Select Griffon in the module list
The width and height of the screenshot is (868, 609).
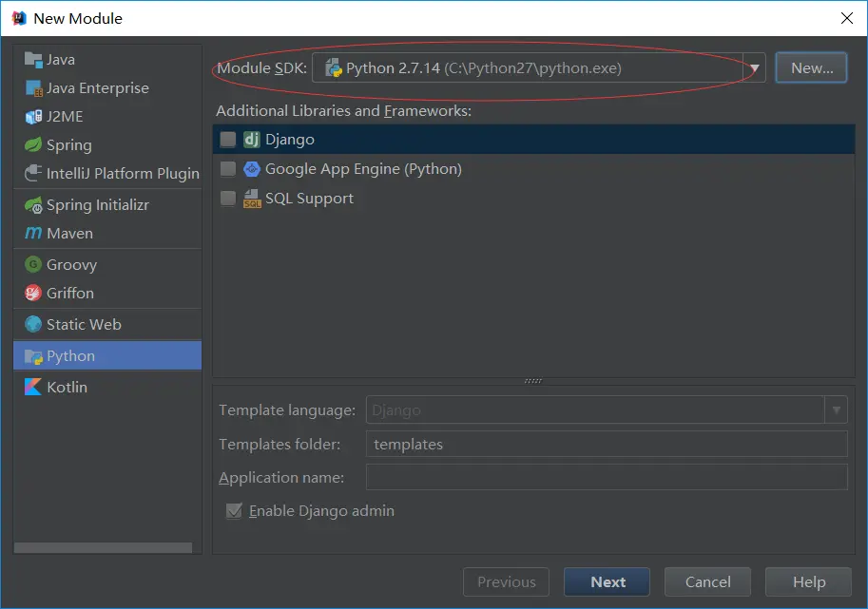click(107, 293)
